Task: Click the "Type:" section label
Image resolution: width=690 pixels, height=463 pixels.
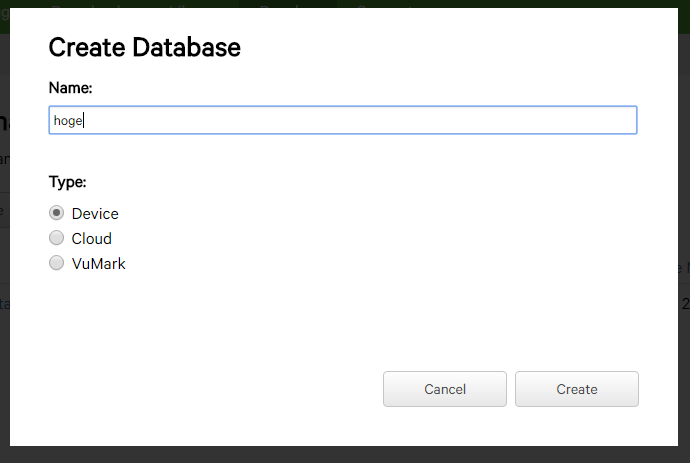Action: coord(67,182)
